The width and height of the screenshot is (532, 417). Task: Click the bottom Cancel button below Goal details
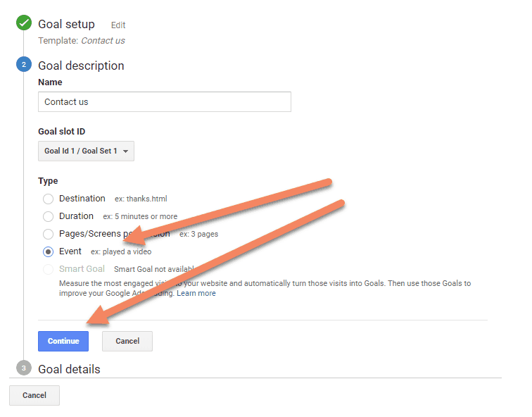pos(34,395)
